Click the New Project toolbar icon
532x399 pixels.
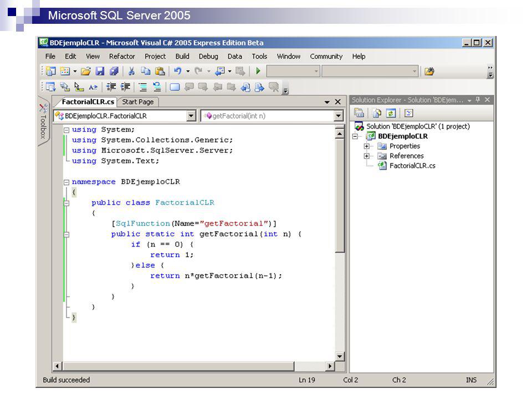51,71
